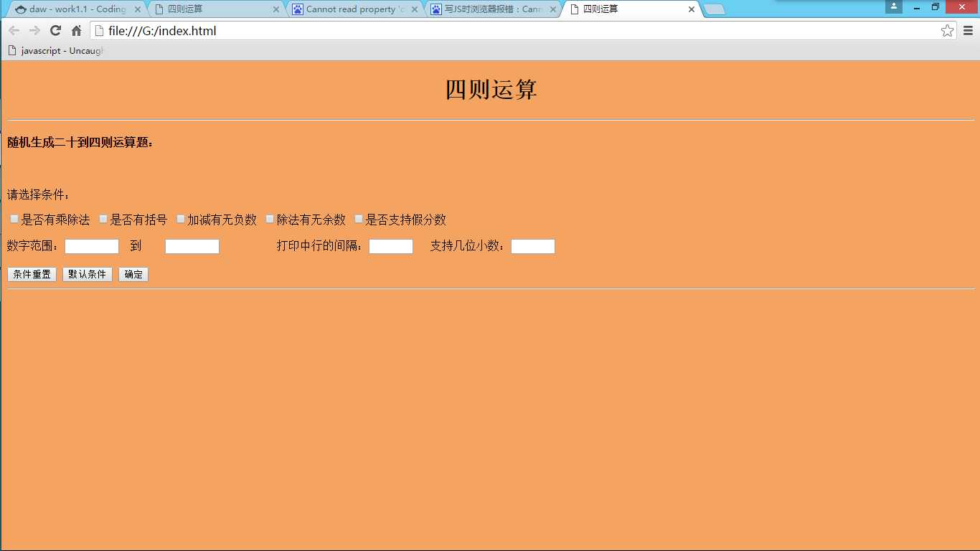Click the 请选择条件： label
980x551 pixels.
point(39,194)
